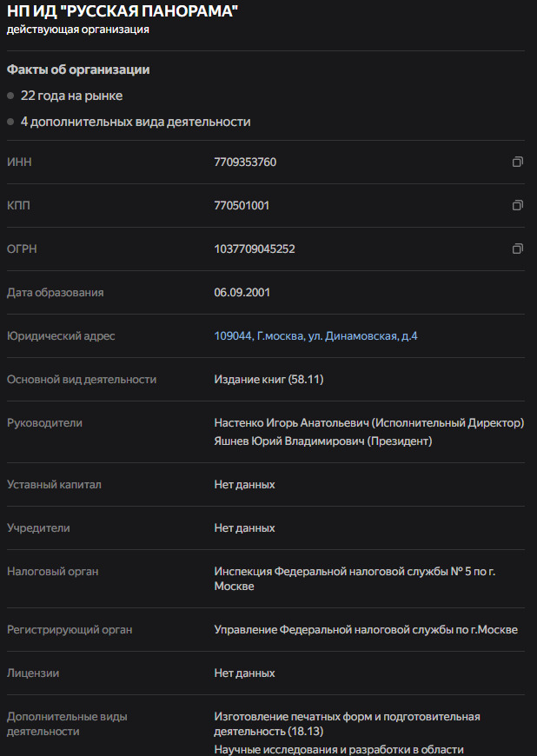Click the registering authority "Управление Федеральной налоговой службы" text

(x=366, y=630)
